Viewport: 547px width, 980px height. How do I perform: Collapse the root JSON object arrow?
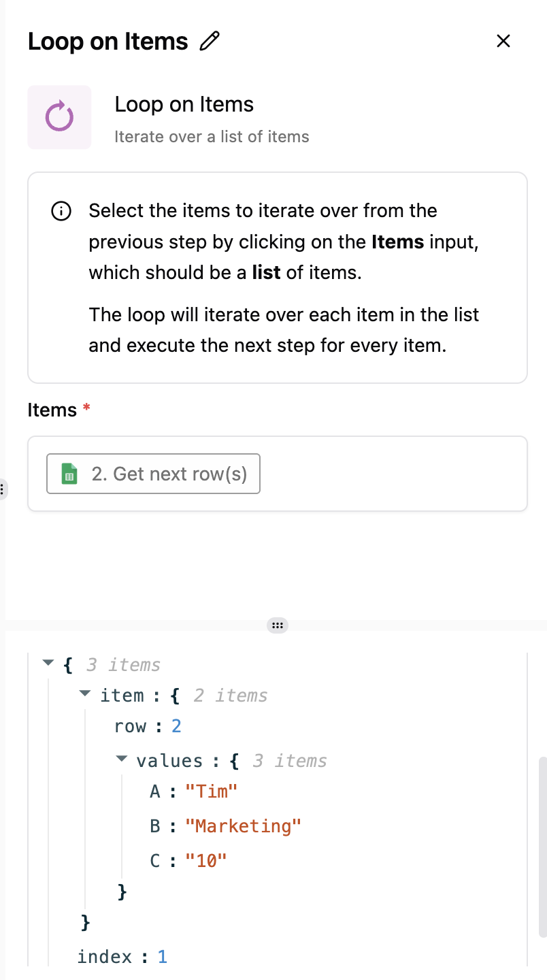(48, 662)
